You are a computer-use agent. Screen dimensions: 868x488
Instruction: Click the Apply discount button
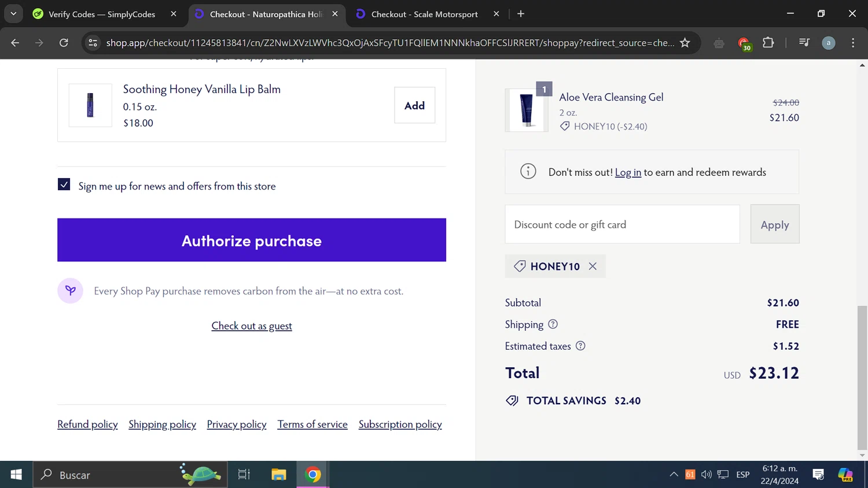(775, 224)
